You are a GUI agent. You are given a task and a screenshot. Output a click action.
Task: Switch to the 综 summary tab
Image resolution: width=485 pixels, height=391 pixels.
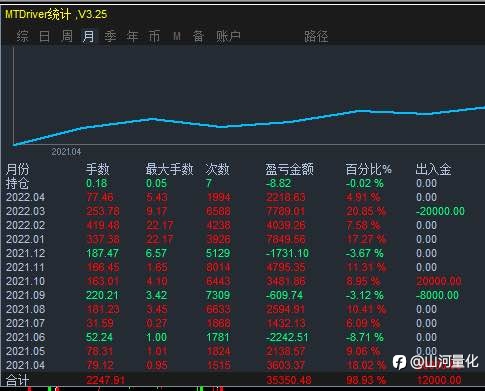[x=22, y=36]
